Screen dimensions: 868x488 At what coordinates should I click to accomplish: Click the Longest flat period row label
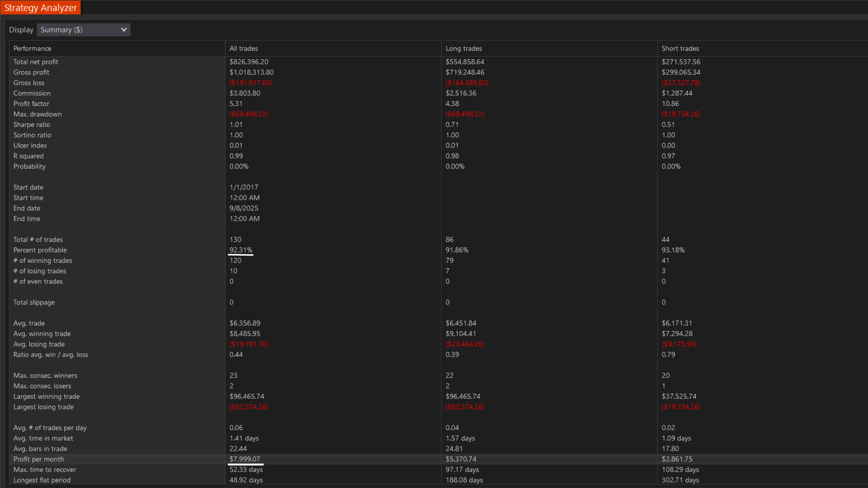[42, 480]
